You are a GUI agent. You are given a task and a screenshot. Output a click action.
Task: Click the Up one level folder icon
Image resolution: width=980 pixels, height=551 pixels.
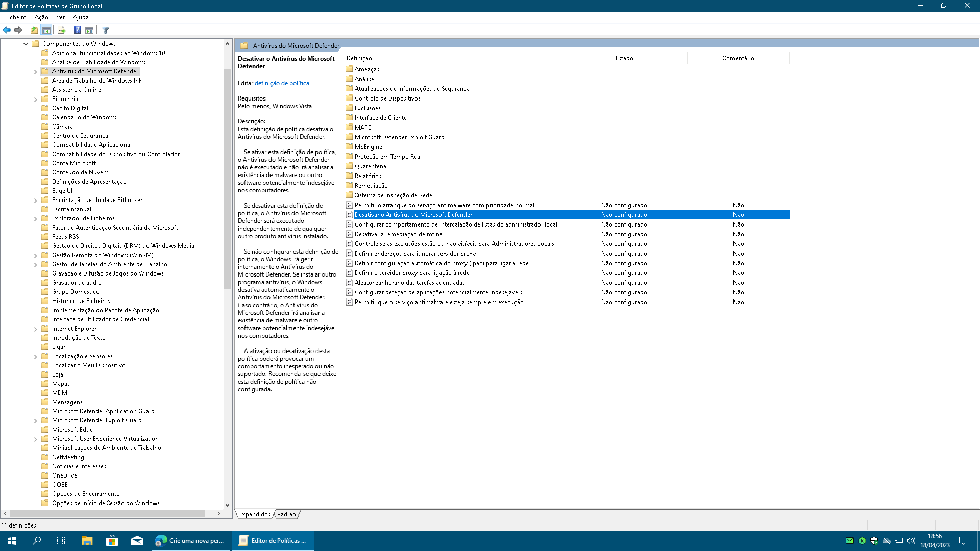point(34,30)
